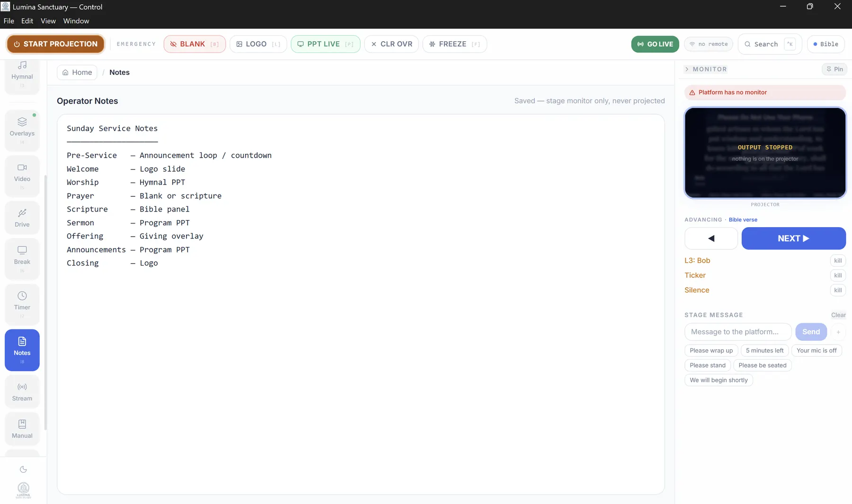Click the Message to the platform field

pyautogui.click(x=738, y=332)
